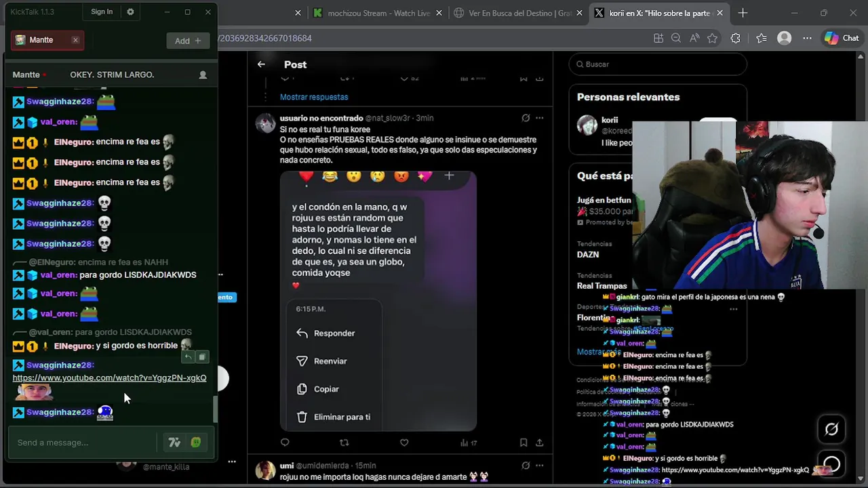Screen dimensions: 868x488
Task: Reply to the nat_slow3r post
Action: tap(285, 443)
